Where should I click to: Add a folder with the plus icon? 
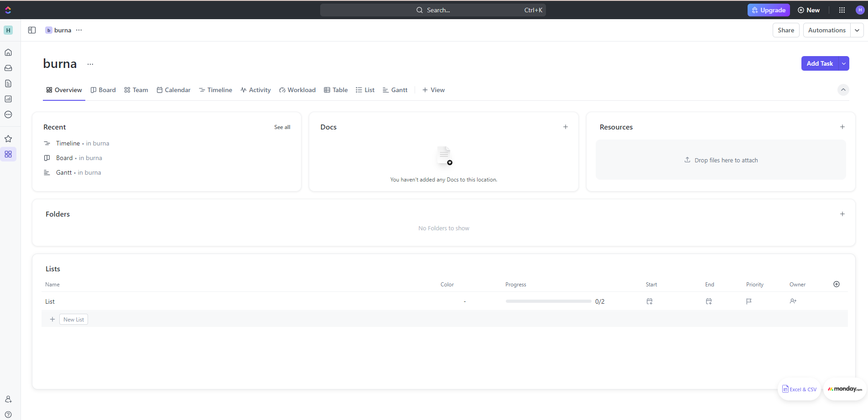pyautogui.click(x=842, y=214)
